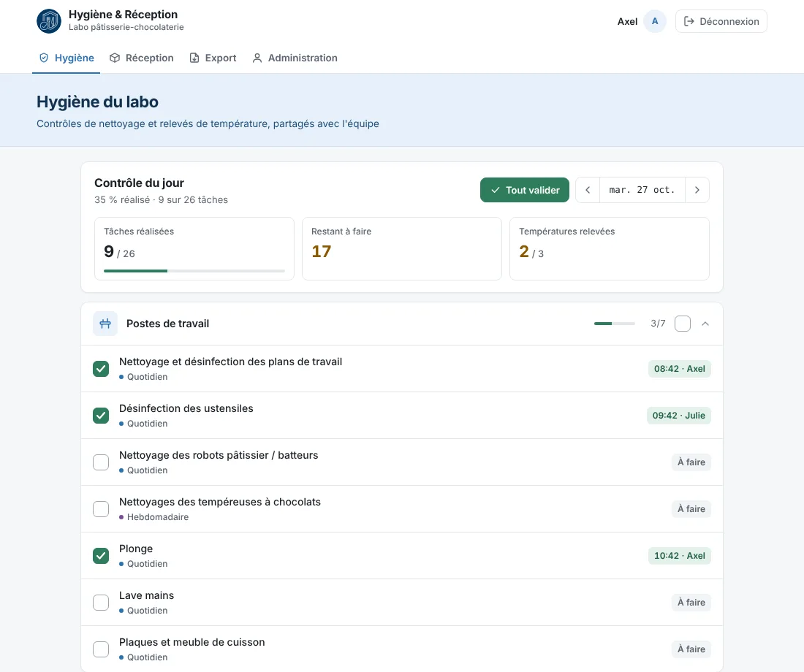Click the person icon beside Administration

pyautogui.click(x=257, y=58)
